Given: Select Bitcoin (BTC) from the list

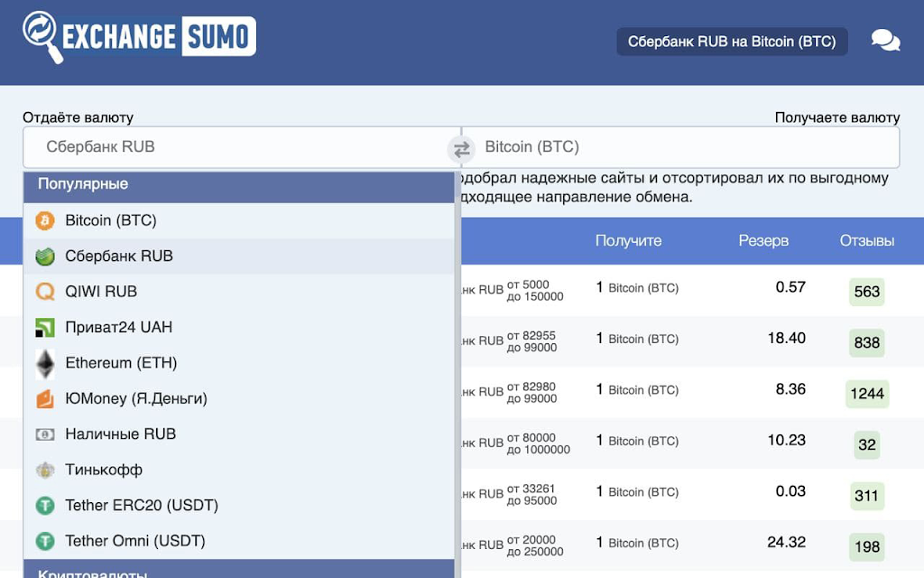Looking at the screenshot, I should [238, 220].
